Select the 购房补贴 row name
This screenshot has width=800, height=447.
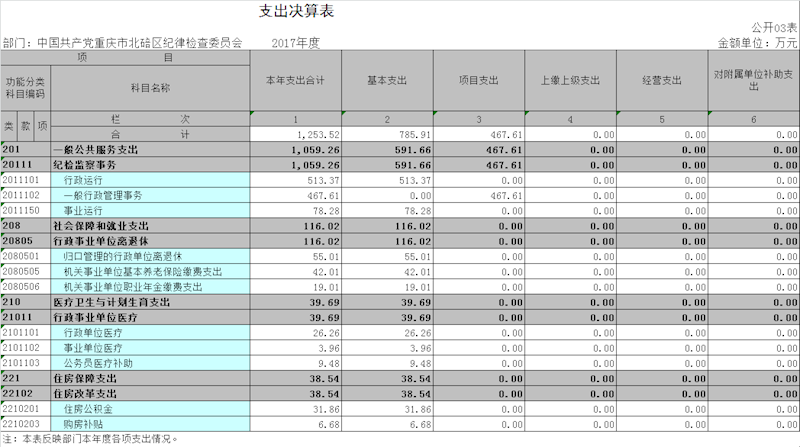click(82, 424)
